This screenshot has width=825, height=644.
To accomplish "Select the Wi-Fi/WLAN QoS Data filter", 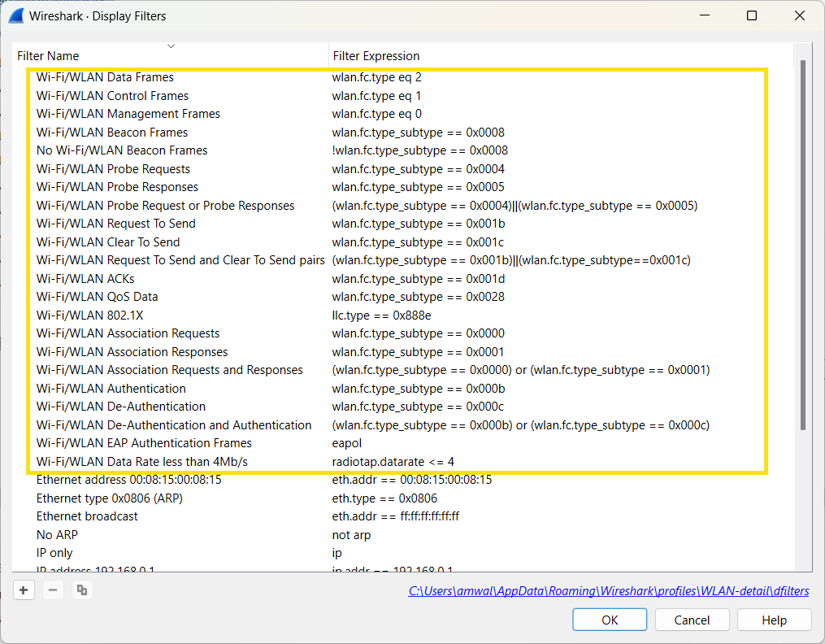I will tap(98, 297).
